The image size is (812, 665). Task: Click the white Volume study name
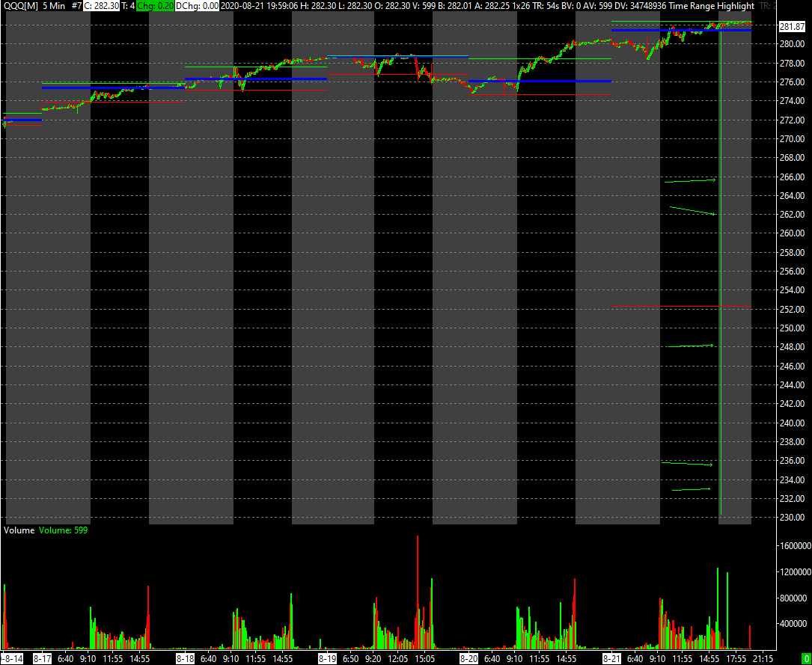click(x=19, y=530)
